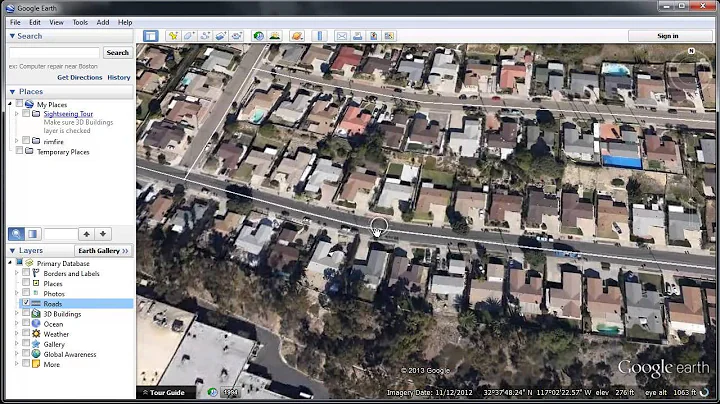Screen dimensions: 720x404
Task: Uncheck the Roads layer checkbox
Action: pos(26,303)
